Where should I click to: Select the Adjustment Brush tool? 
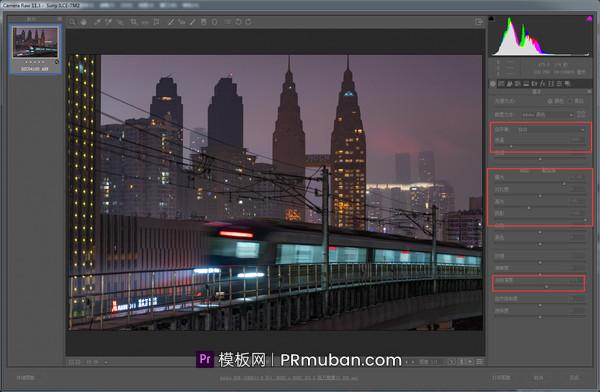tap(192, 22)
